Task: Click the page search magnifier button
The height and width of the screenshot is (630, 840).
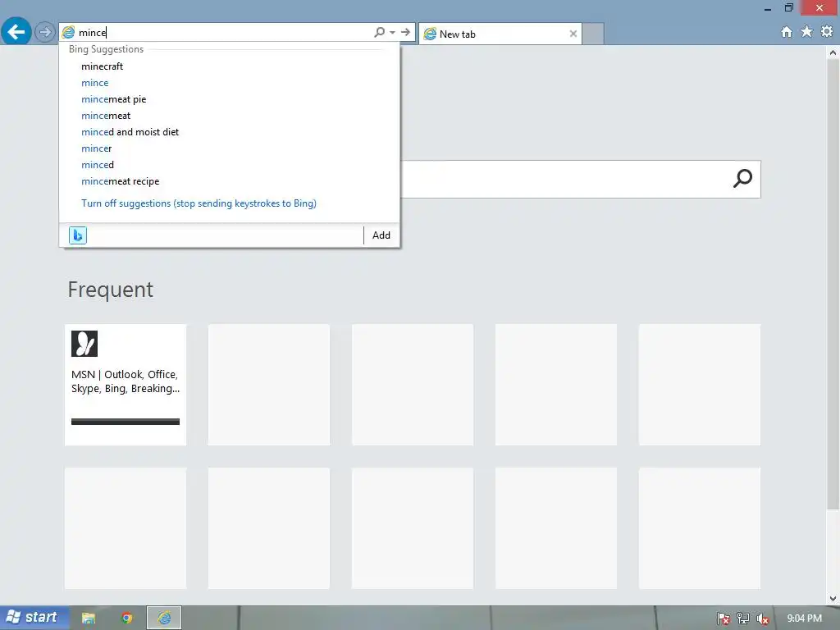Action: pyautogui.click(x=742, y=178)
